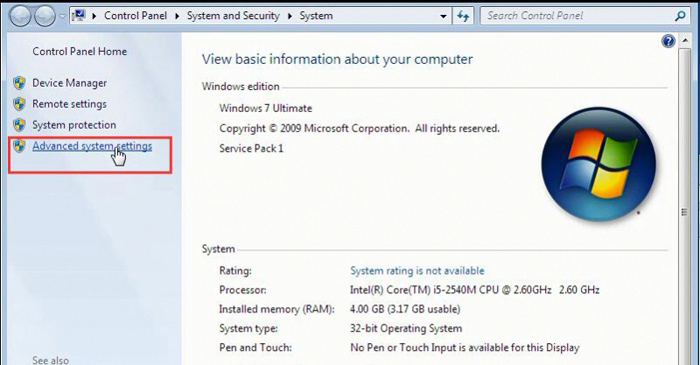700x365 pixels.
Task: Click 'View basic information about your computer' heading
Action: click(x=337, y=59)
